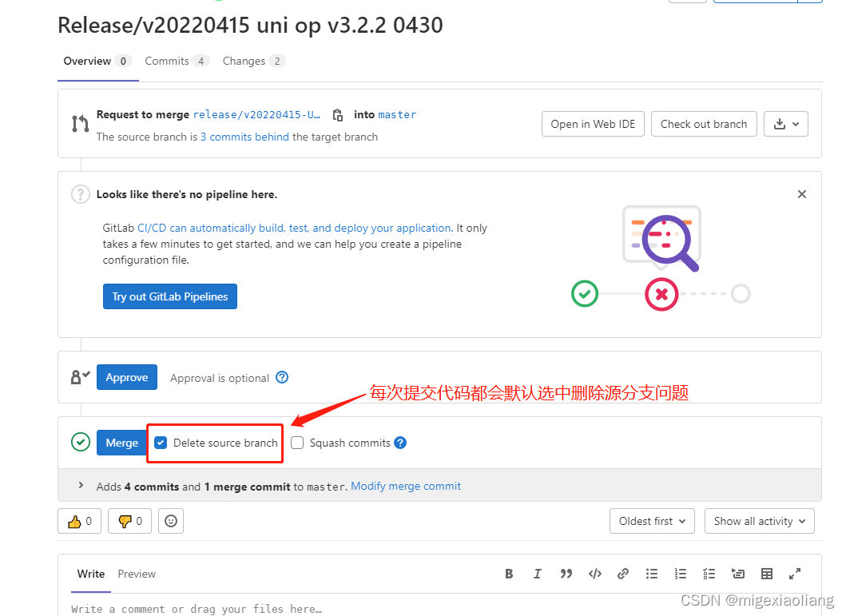Insert a collapsible section
The height and width of the screenshot is (616, 846).
click(737, 574)
